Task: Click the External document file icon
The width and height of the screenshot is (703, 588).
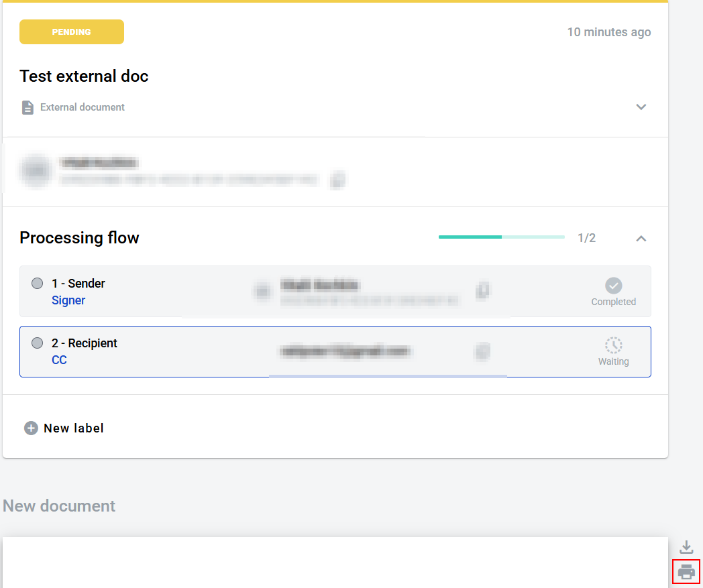Action: tap(28, 107)
